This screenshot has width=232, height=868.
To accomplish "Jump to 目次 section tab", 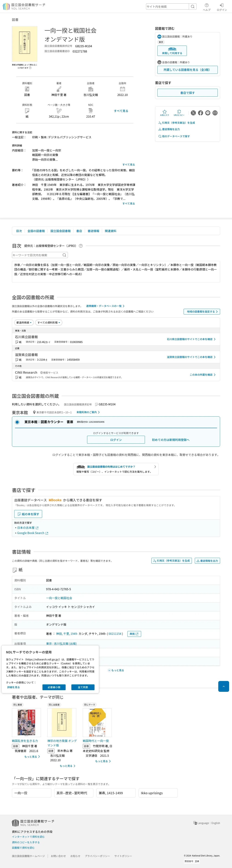I will click(x=19, y=231).
